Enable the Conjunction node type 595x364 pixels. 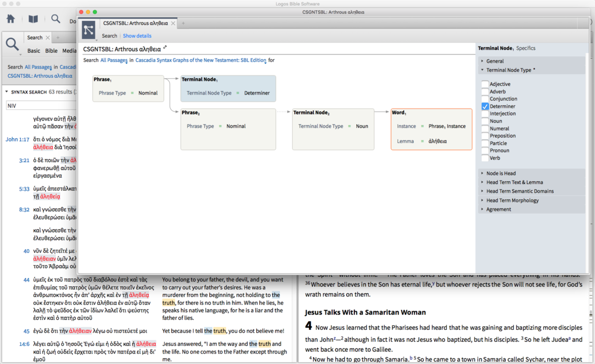click(x=485, y=99)
